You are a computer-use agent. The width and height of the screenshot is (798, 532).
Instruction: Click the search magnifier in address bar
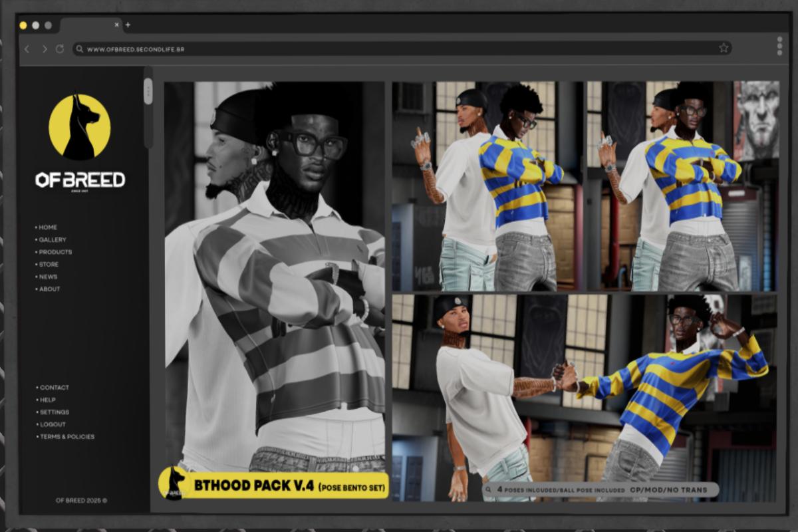80,49
